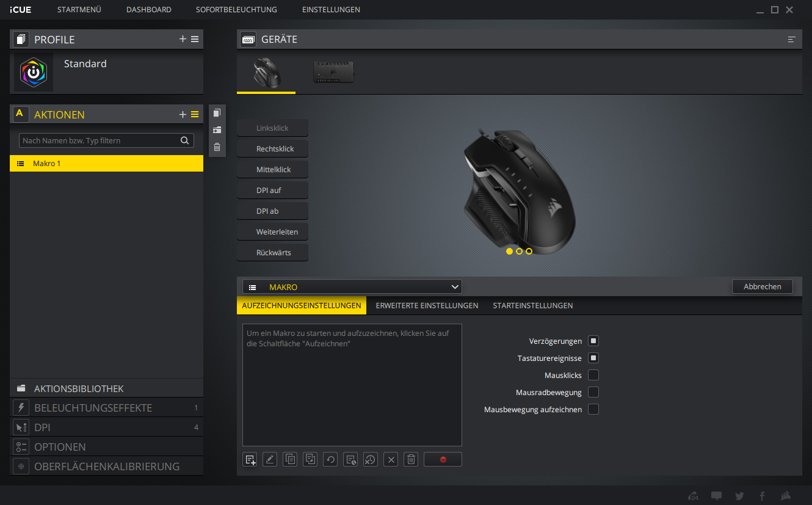812x505 pixels.
Task: Expand the Optionen section
Action: coord(106,447)
